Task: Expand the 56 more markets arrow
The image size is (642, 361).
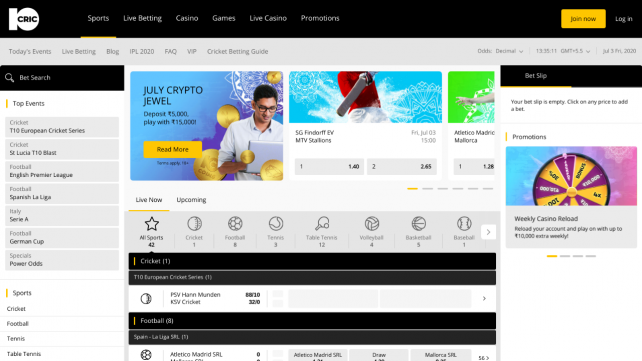Action: pos(484,358)
